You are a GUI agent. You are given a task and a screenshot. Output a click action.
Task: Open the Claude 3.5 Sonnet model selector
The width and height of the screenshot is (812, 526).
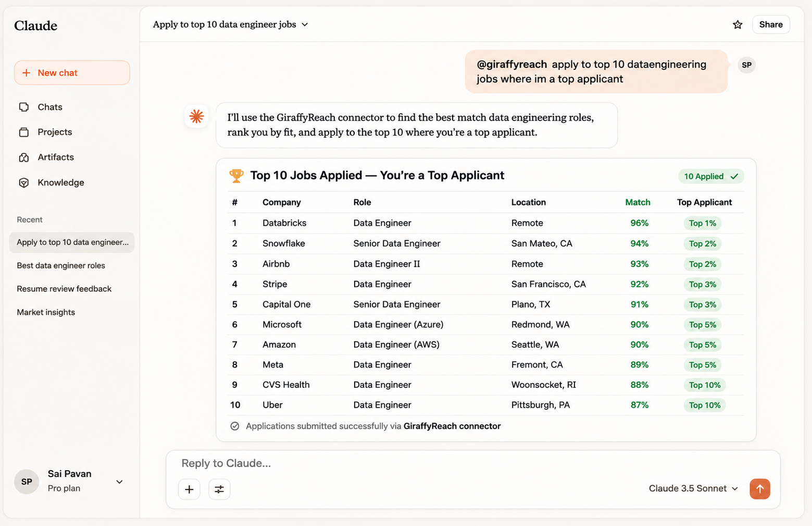tap(693, 488)
